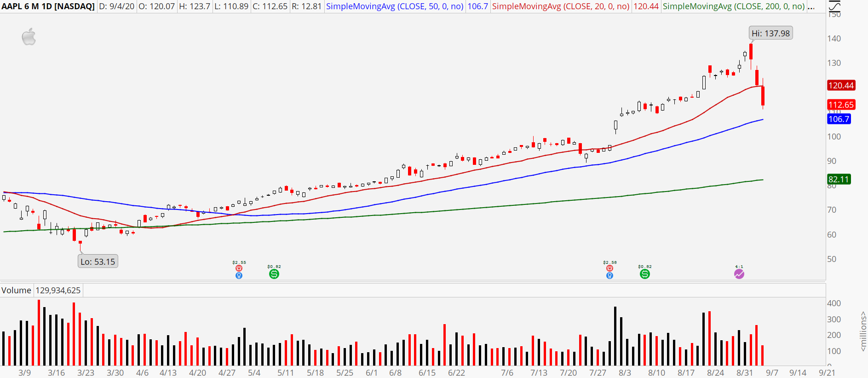Select the SimpleMovingAvg (CLOSE, 200, 0, no) label
This screenshot has height=378, width=868.
coord(734,6)
